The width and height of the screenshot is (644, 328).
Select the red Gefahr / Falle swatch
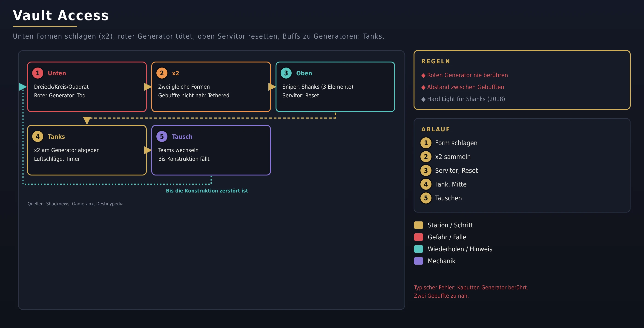tap(419, 237)
